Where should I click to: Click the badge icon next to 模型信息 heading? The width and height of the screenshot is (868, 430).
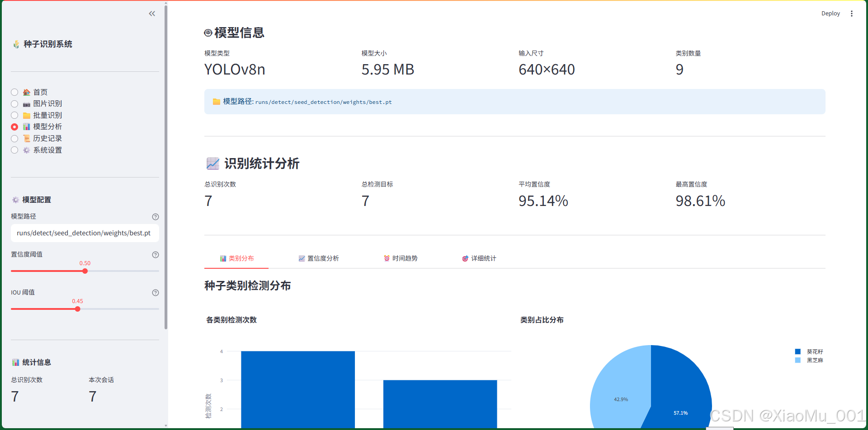208,33
